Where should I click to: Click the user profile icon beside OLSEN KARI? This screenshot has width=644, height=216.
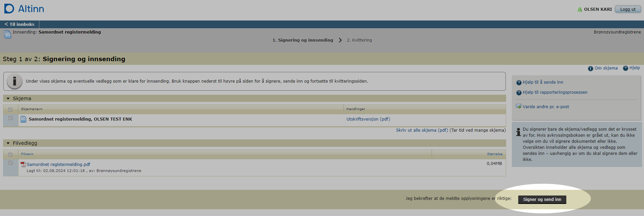point(579,9)
